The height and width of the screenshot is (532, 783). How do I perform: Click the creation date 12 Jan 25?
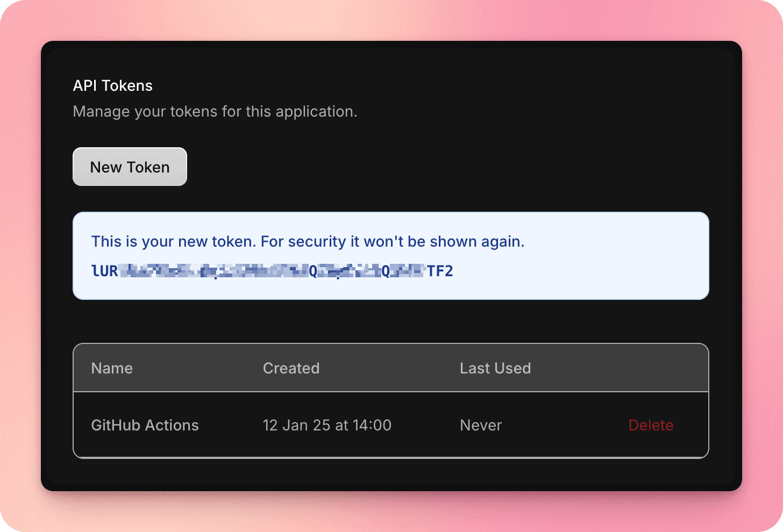pos(327,425)
